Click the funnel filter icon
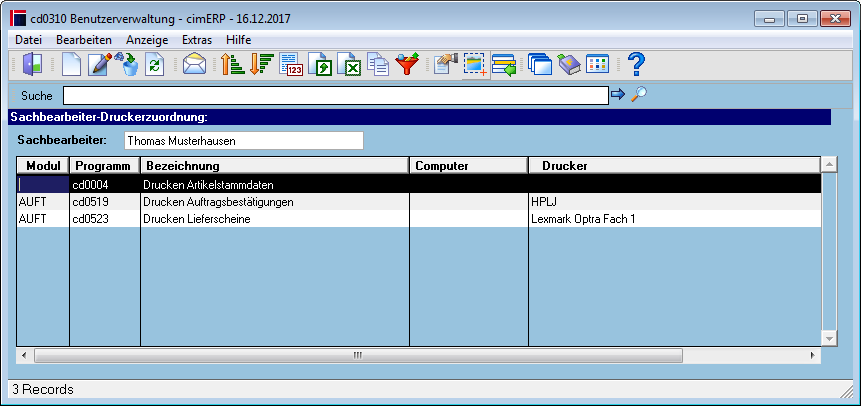Screen dimensions: 861x406 (x=407, y=64)
